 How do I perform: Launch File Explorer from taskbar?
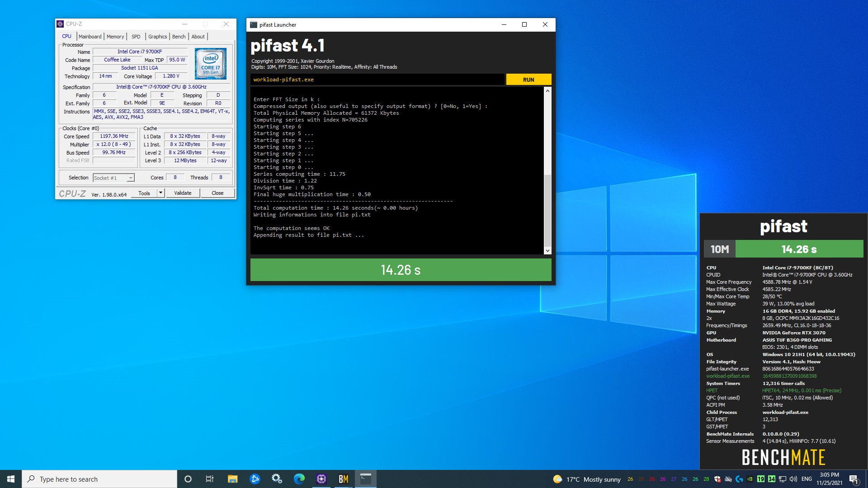tap(232, 479)
